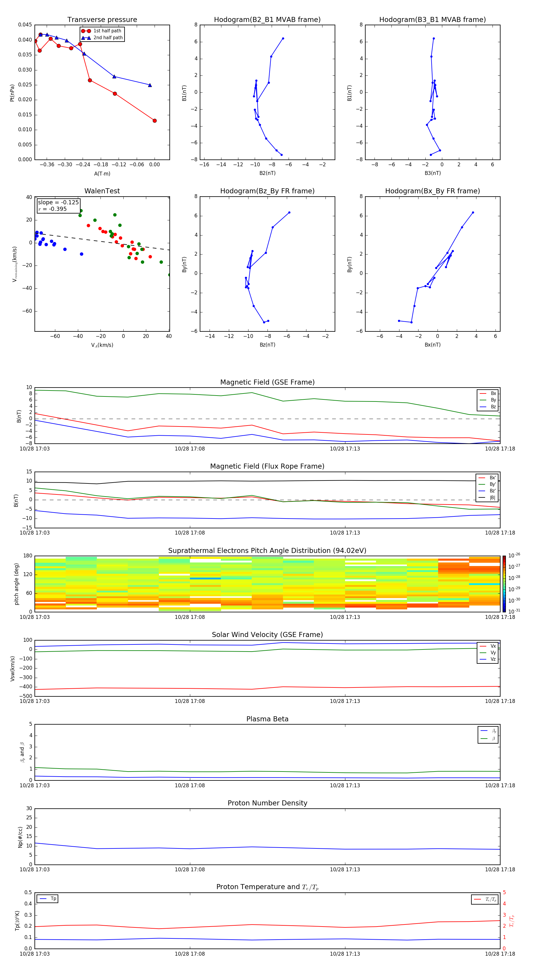
Task: Click last red point of transverse pressure curve
Action: click(155, 121)
